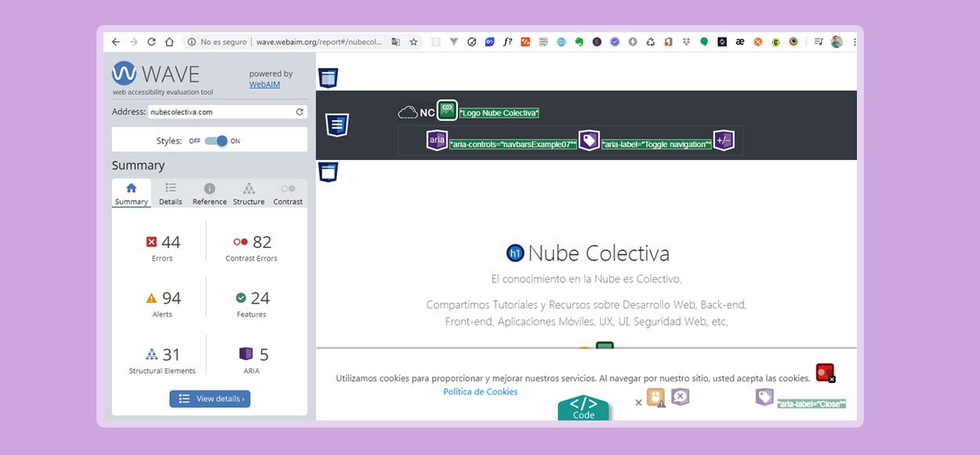Open the Política de Cookies link
980x455 pixels.
click(480, 391)
